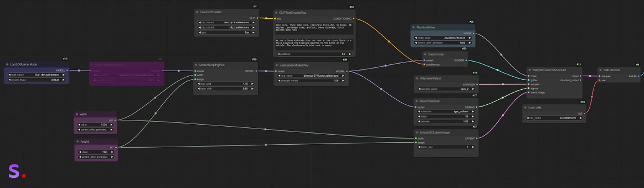Open the lora_name dropdown showing bikerack-07-fluxdev
Image resolution: width=644 pixels, height=188 pixels.
[x=311, y=76]
